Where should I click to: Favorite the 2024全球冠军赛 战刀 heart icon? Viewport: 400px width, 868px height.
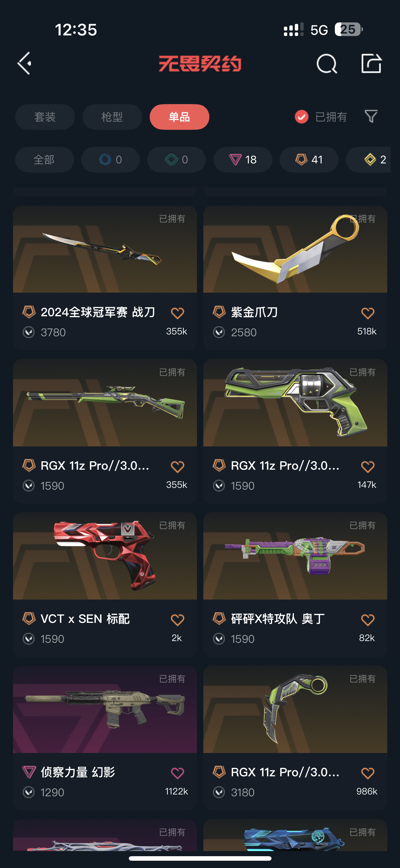(x=177, y=313)
